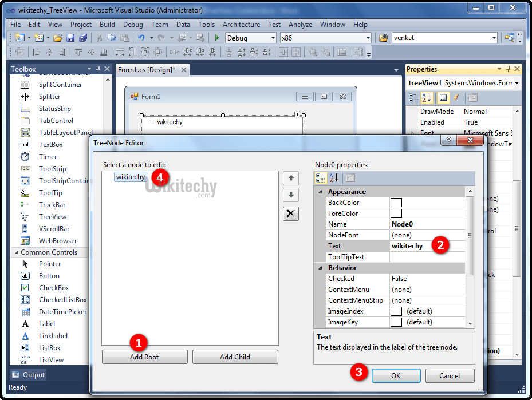
Task: Open treeView1 object selector dropdown in Properties
Action: [x=517, y=83]
